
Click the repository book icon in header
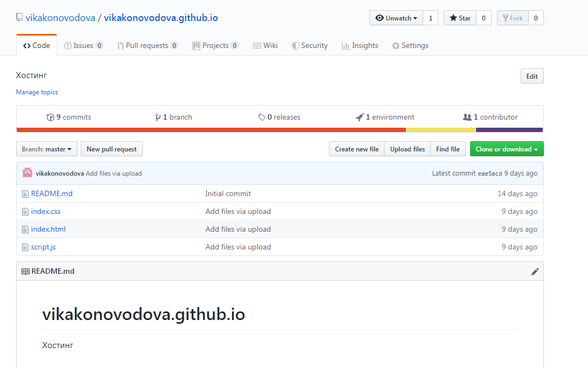point(19,17)
